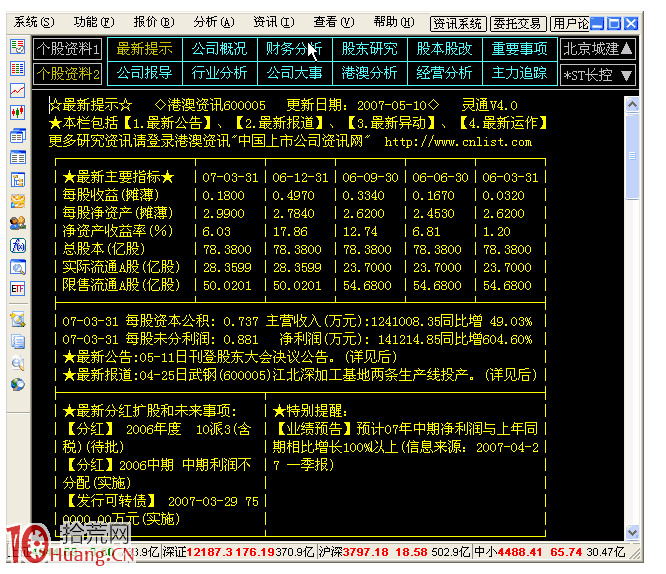Click the single-window list report icon
Image resolution: width=666 pixels, height=574 pixels.
[x=17, y=158]
